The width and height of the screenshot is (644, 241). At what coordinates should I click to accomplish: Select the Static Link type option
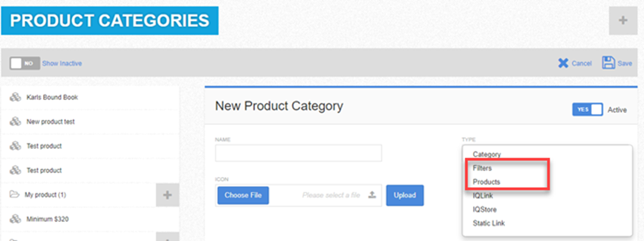(489, 223)
